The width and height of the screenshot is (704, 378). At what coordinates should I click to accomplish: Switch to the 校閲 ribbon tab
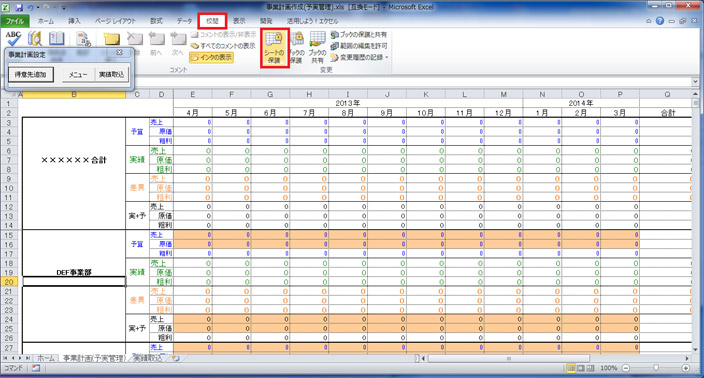212,21
